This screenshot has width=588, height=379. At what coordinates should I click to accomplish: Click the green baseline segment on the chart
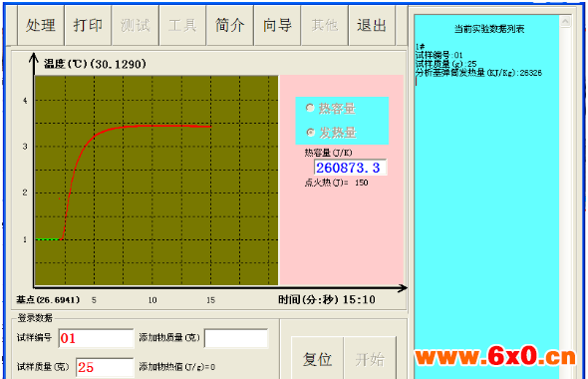48,239
